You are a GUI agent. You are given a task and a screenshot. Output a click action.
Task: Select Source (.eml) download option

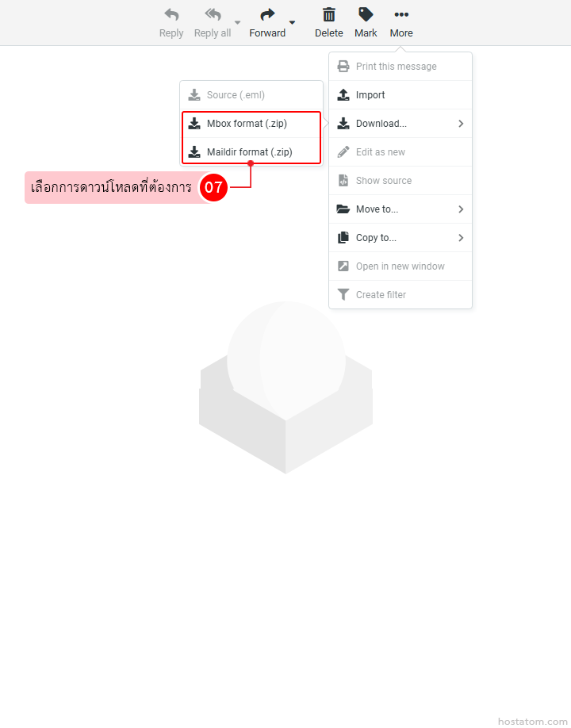coord(251,94)
